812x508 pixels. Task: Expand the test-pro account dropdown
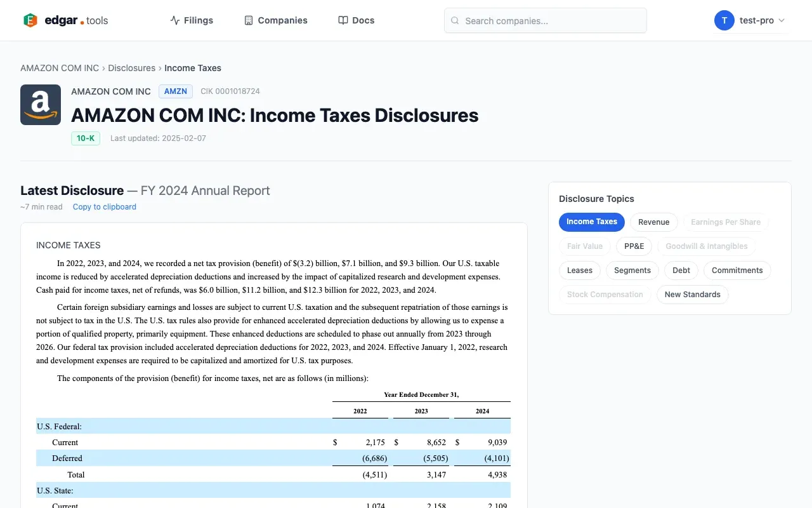tap(761, 20)
